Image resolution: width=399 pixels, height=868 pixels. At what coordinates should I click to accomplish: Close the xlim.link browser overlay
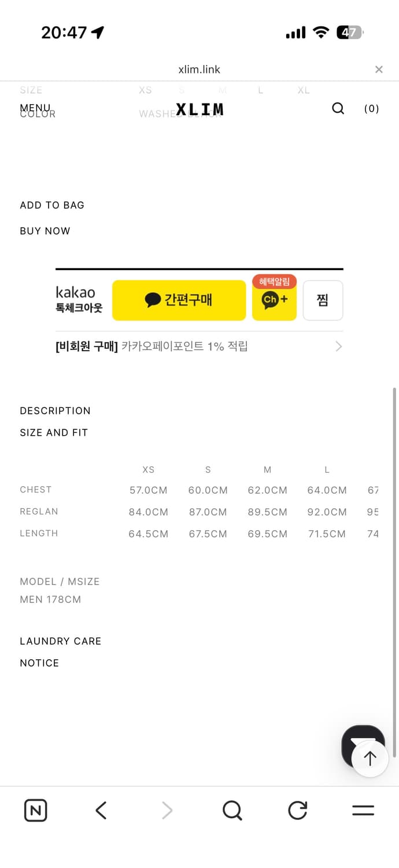point(379,69)
